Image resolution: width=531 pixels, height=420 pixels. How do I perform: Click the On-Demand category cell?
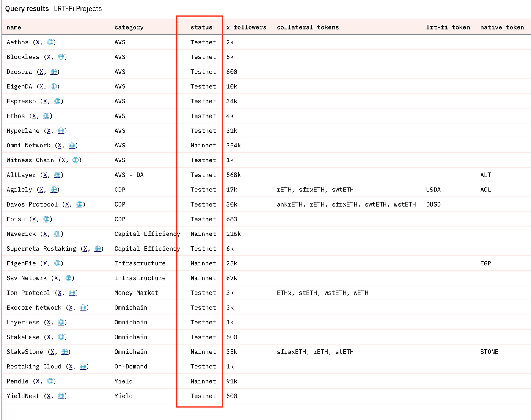(131, 367)
